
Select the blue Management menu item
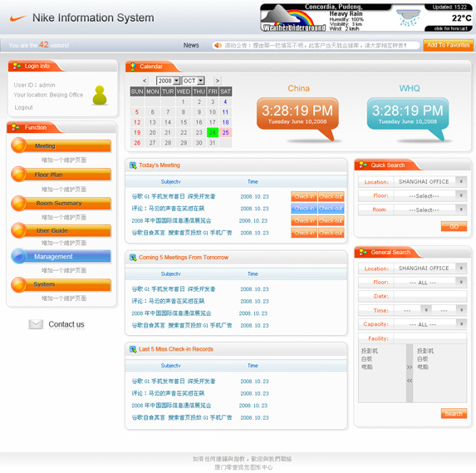coord(61,256)
